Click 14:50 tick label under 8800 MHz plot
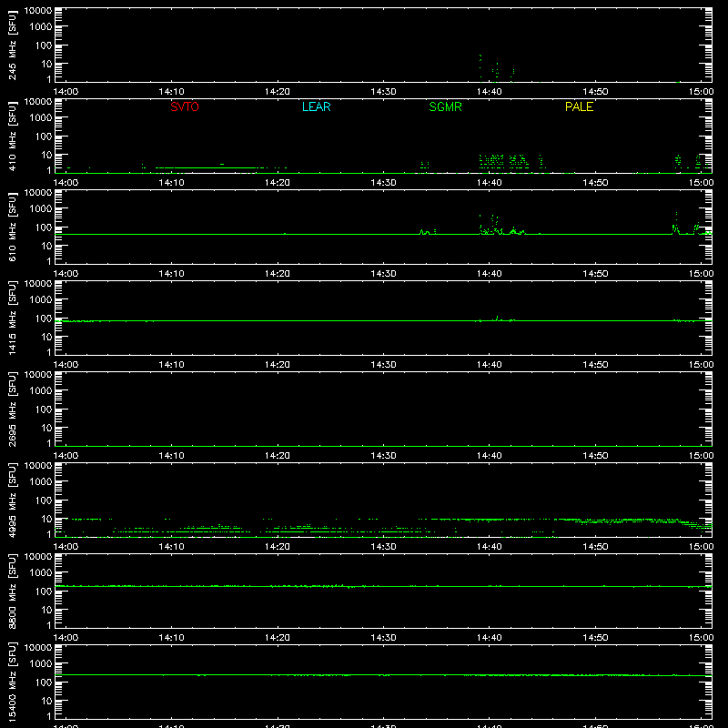The height and width of the screenshot is (728, 728). pos(595,638)
